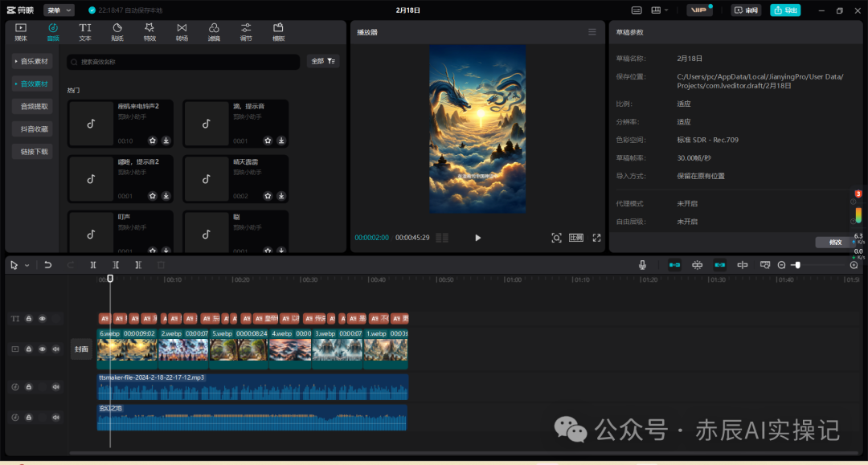Viewport: 868px width, 465px height.
Task: Select the ttsmaker-file mp3 audio clip
Action: click(252, 386)
